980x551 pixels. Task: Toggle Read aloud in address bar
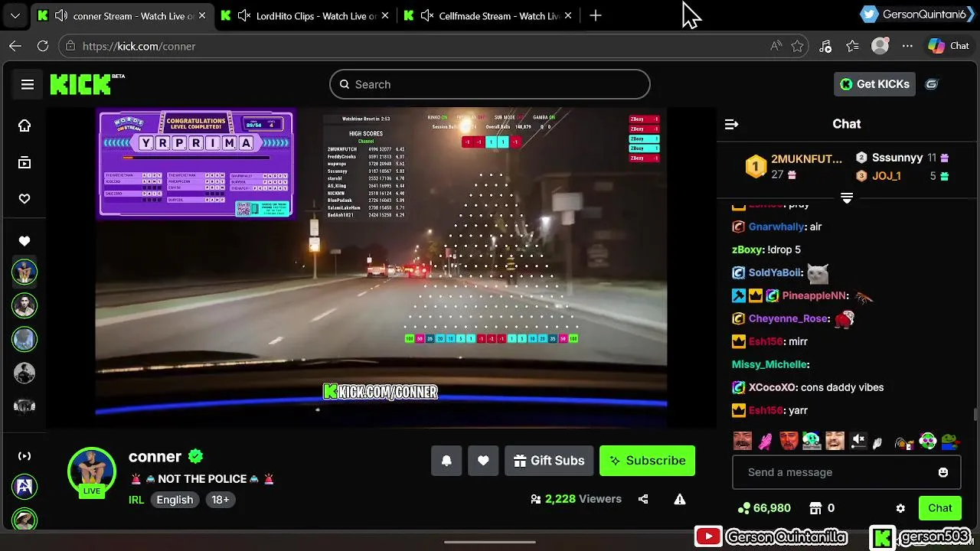(x=776, y=46)
